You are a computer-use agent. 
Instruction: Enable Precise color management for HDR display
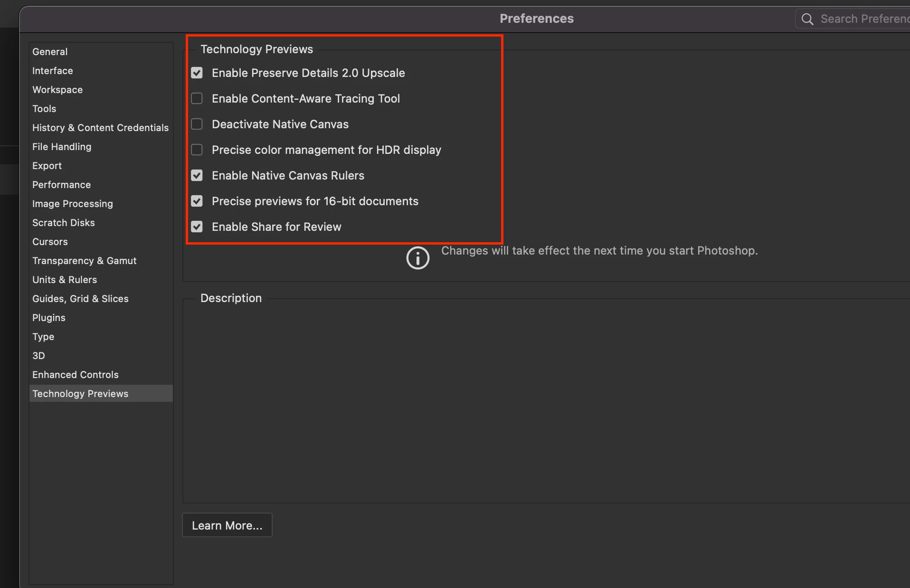(197, 150)
